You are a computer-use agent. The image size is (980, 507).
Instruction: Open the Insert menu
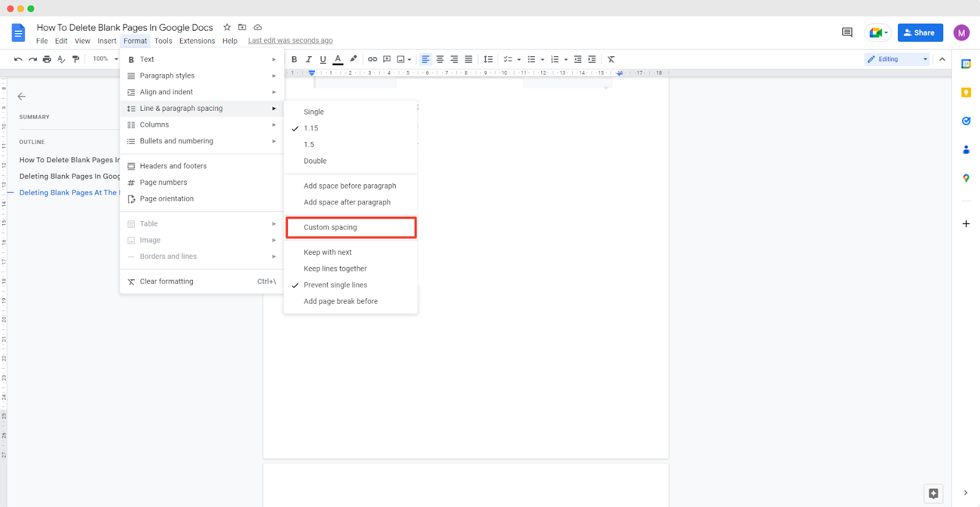click(x=107, y=41)
